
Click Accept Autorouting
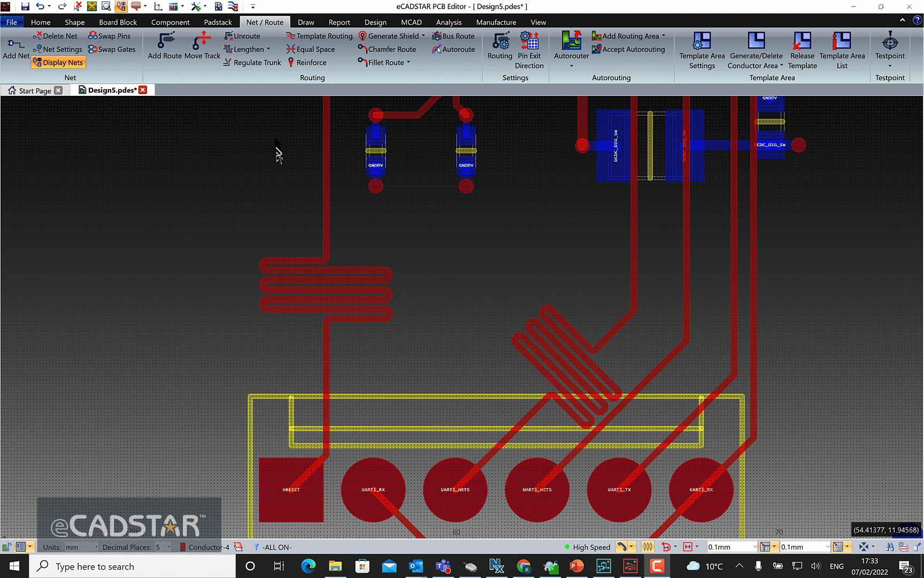coord(628,49)
